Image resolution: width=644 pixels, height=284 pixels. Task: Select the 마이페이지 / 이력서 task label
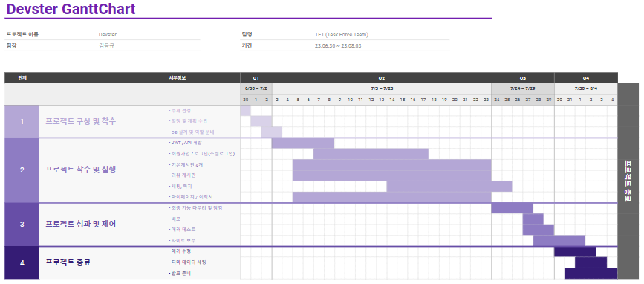[x=191, y=197]
